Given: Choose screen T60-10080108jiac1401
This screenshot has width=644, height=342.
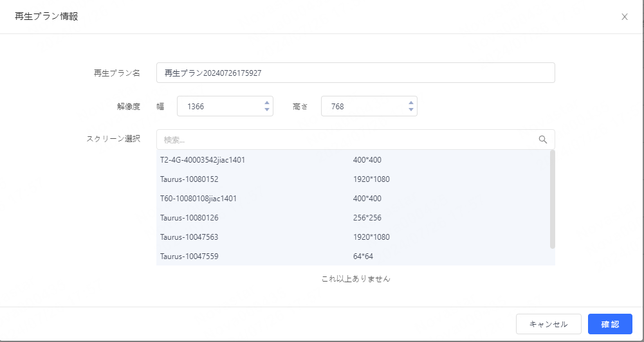Looking at the screenshot, I should (198, 198).
